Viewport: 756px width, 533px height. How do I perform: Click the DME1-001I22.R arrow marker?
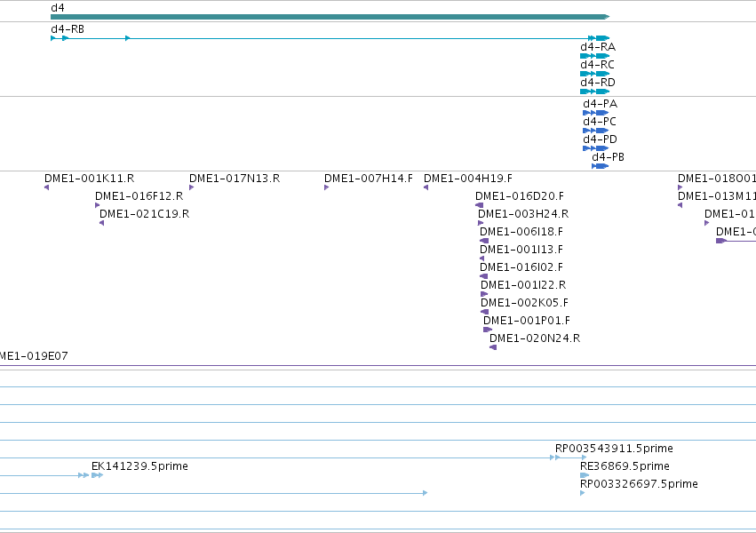484,294
